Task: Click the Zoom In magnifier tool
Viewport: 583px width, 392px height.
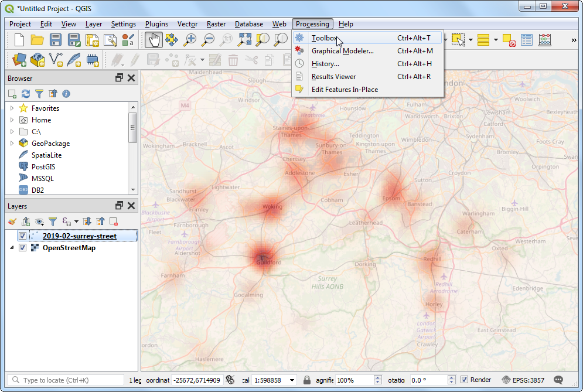Action: pyautogui.click(x=190, y=40)
